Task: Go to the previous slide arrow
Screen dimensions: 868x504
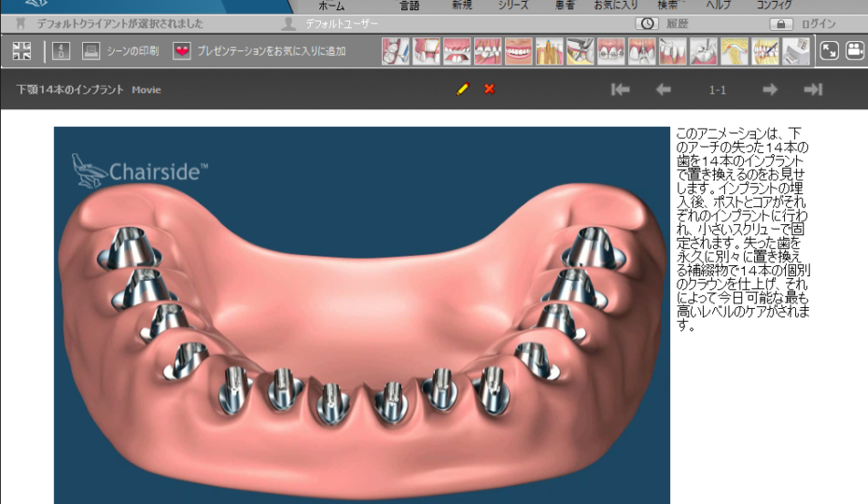Action: 664,90
